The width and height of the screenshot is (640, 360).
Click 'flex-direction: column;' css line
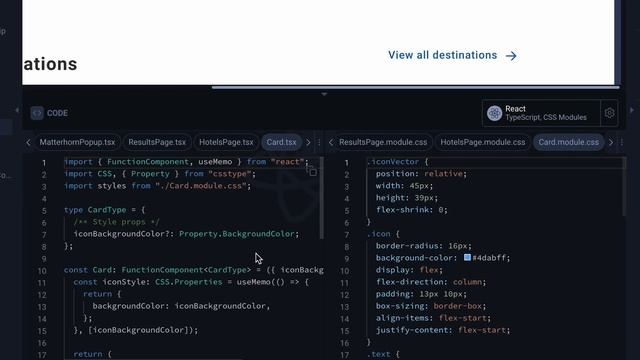pyautogui.click(x=431, y=282)
